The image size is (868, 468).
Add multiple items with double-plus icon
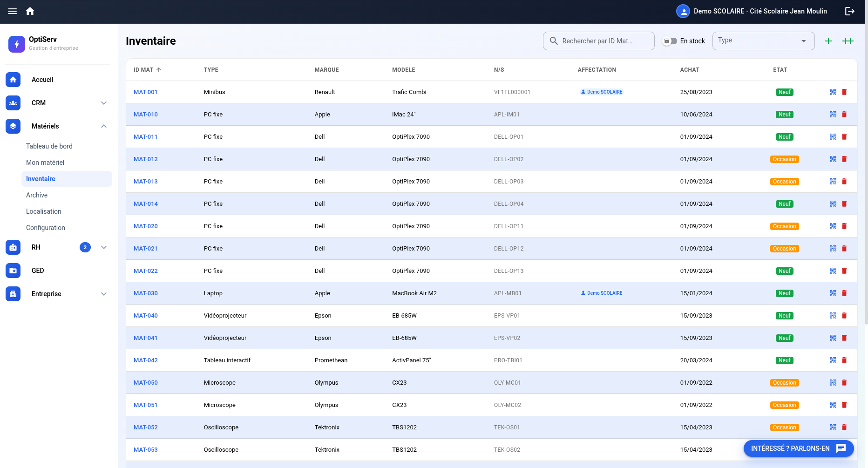point(848,41)
